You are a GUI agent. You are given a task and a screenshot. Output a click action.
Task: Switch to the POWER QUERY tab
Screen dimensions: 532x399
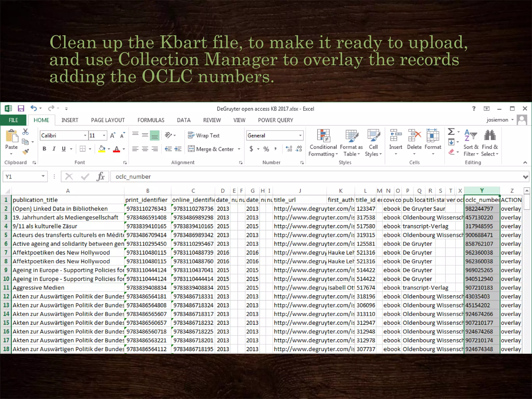tap(275, 120)
